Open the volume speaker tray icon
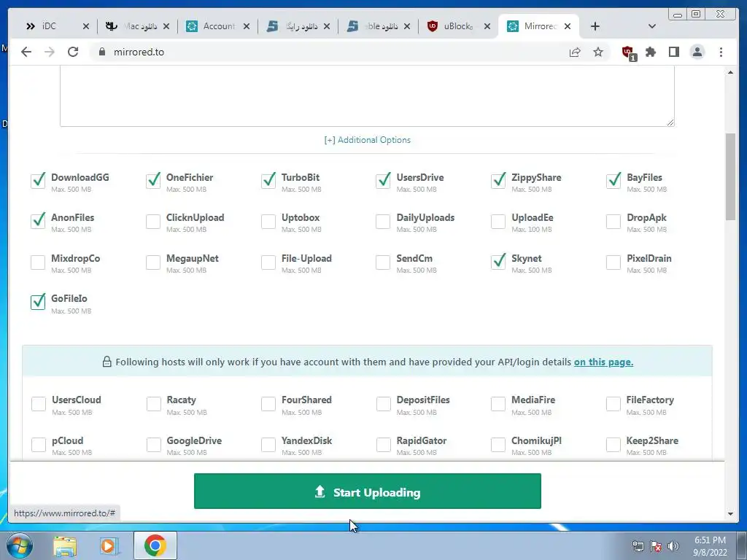747x560 pixels. pyautogui.click(x=673, y=546)
